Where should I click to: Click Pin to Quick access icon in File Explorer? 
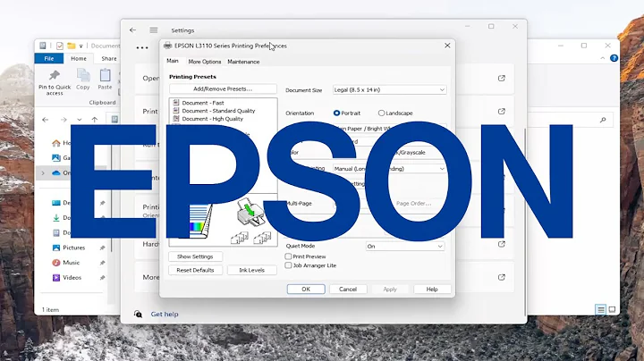(x=55, y=75)
